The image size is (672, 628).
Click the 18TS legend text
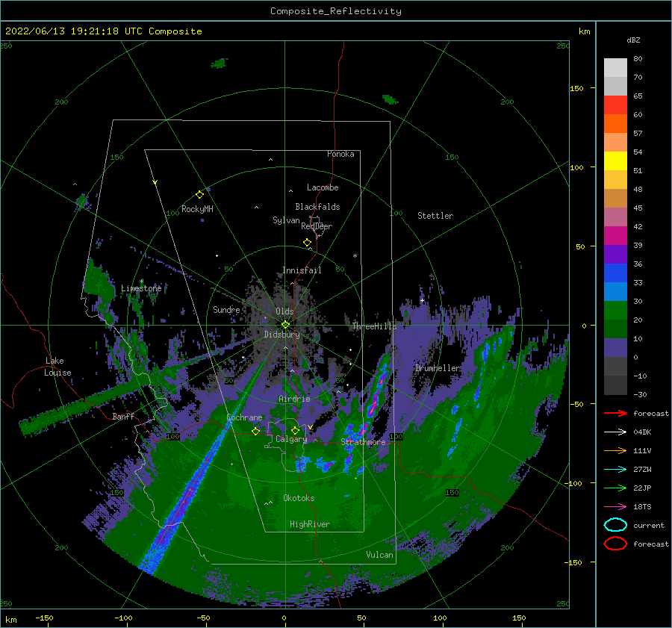(642, 507)
